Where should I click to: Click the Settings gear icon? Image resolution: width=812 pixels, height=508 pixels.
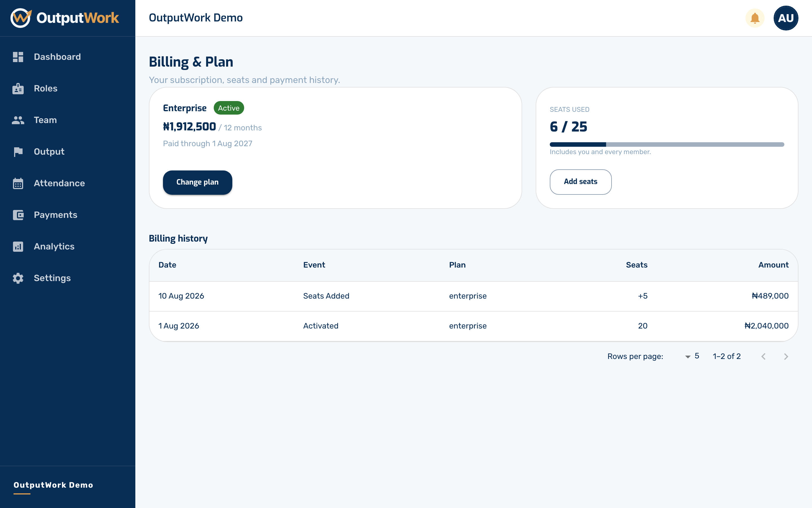pyautogui.click(x=18, y=278)
